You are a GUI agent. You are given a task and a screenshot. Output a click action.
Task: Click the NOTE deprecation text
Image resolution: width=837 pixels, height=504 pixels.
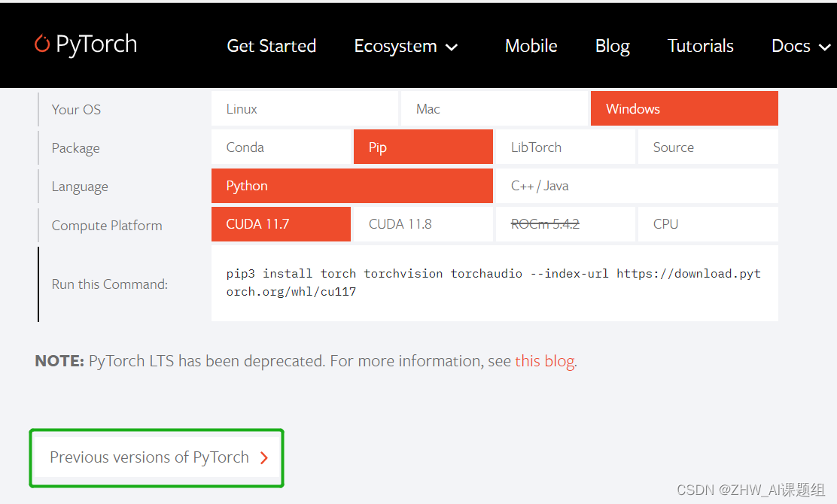pos(306,361)
